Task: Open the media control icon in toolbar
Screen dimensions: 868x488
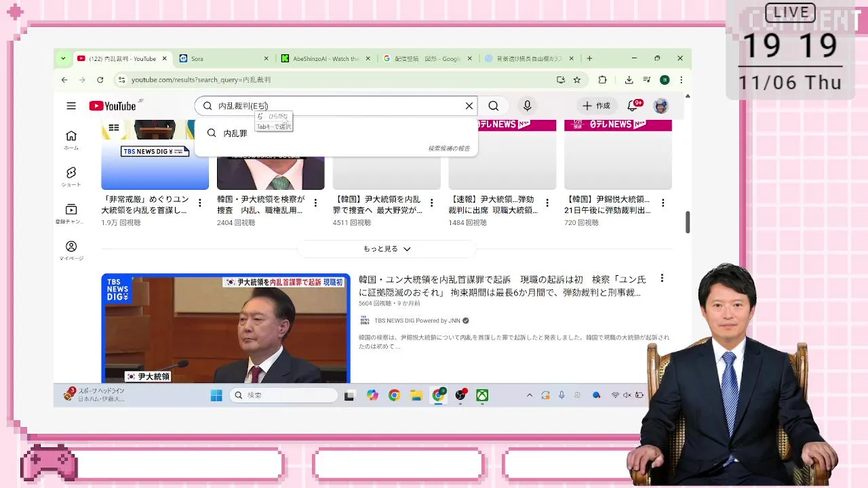Action: pyautogui.click(x=647, y=79)
